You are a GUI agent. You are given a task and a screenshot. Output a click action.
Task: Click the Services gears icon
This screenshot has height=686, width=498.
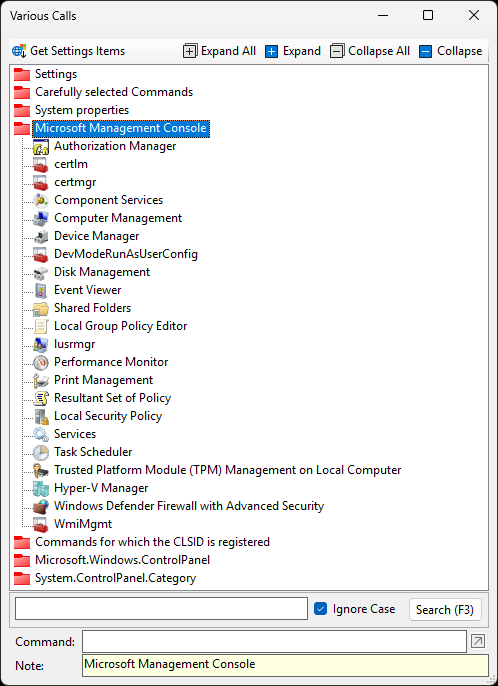pyautogui.click(x=41, y=434)
